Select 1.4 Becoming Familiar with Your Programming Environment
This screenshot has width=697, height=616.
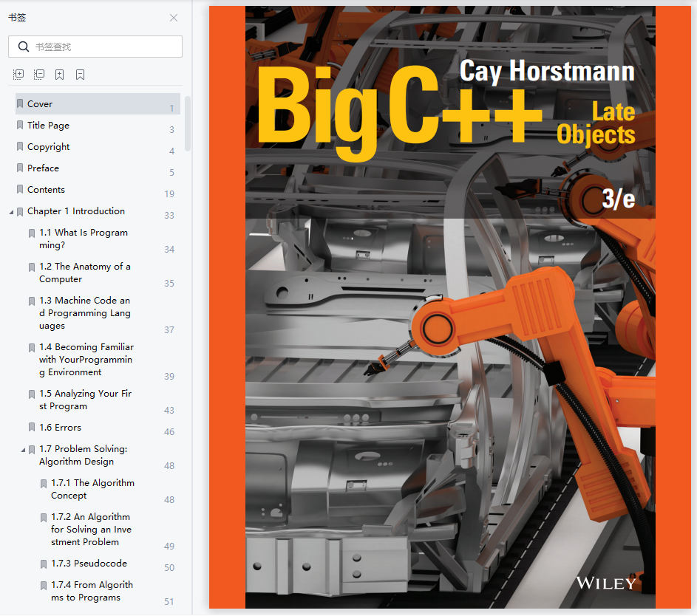pyautogui.click(x=86, y=360)
